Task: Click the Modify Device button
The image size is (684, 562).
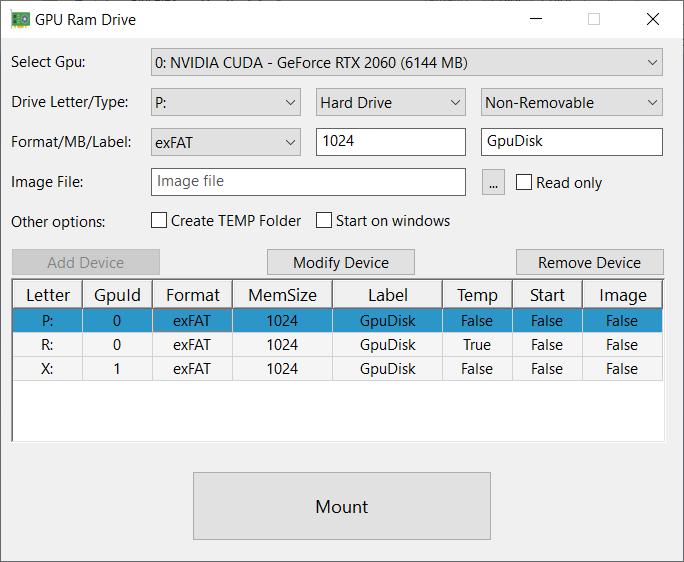Action: (340, 262)
